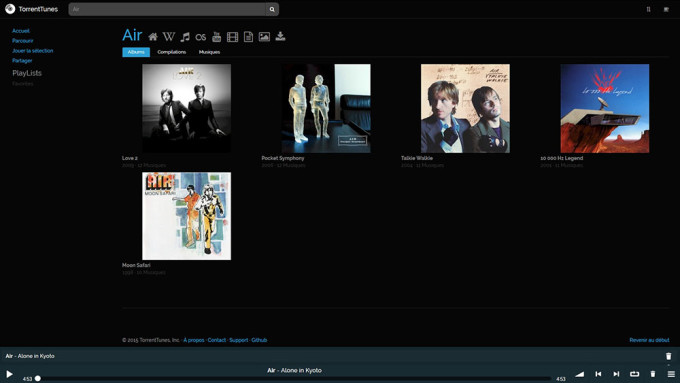Click the home icon beside Air

(x=153, y=37)
